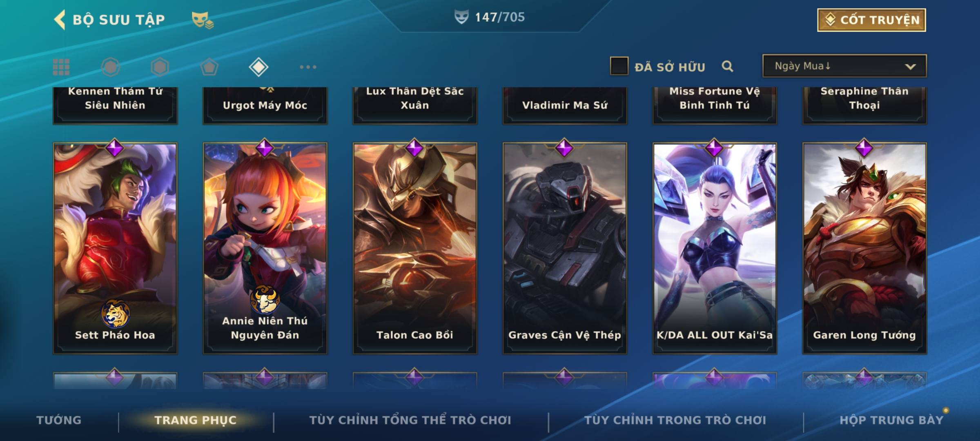This screenshot has width=980, height=441.
Task: Open the Garen Long Tướng skin card
Action: pos(864,248)
